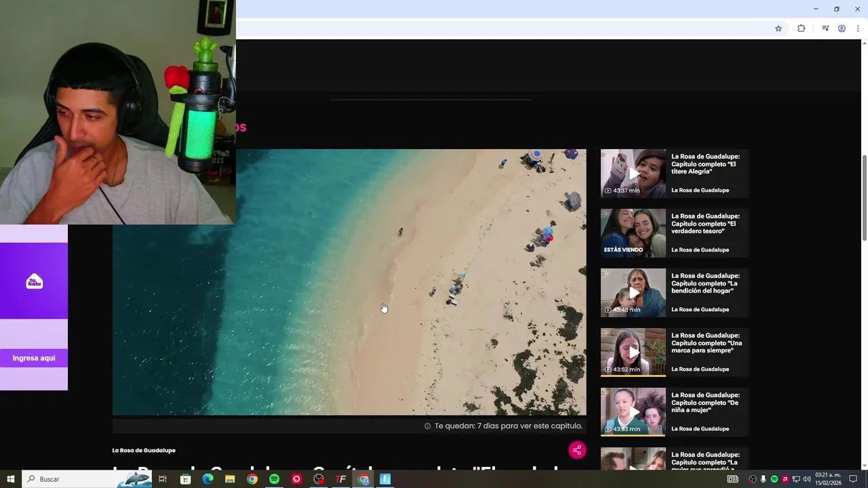Click the "Ingresa aquí" ad button
The width and height of the screenshot is (868, 488).
click(34, 358)
